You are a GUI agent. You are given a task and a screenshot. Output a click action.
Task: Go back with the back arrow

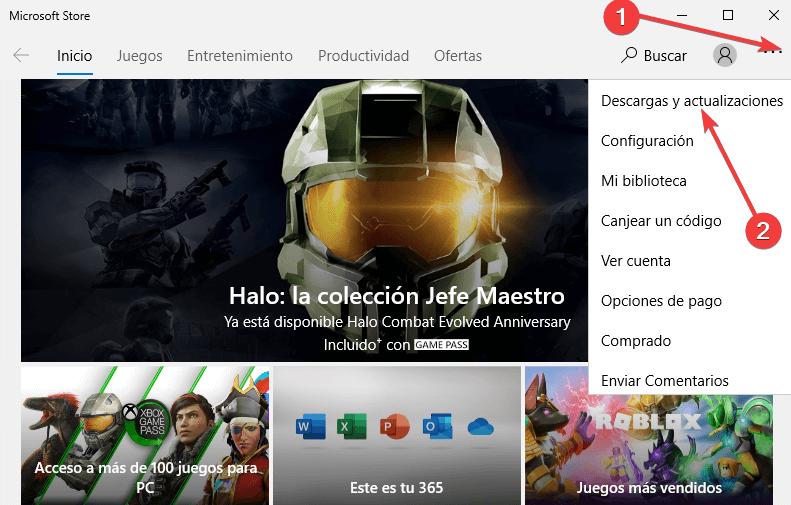click(21, 55)
